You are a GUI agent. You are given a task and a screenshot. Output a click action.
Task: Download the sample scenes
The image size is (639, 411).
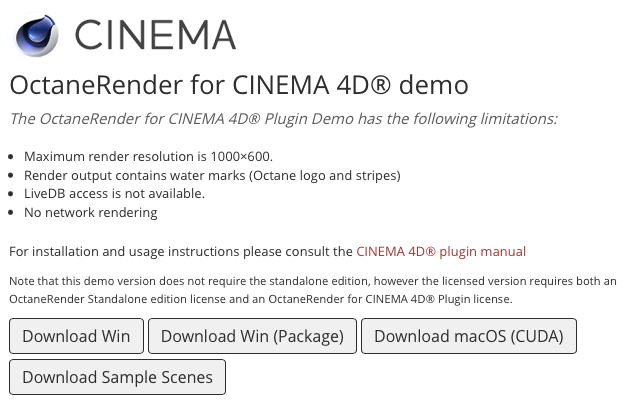[x=117, y=377]
